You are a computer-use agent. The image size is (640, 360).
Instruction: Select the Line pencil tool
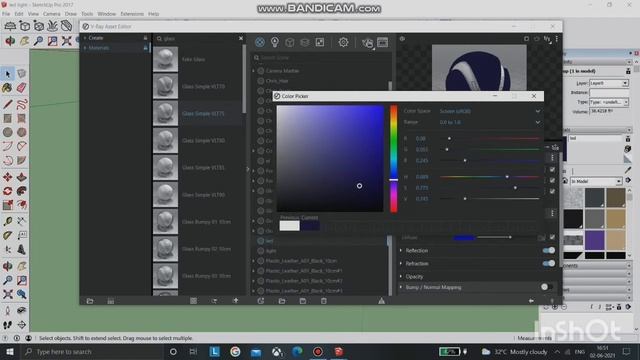click(7, 104)
